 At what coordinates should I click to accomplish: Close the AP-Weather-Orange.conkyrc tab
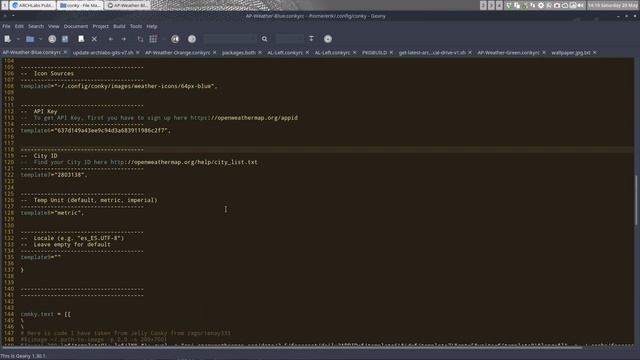[215, 53]
